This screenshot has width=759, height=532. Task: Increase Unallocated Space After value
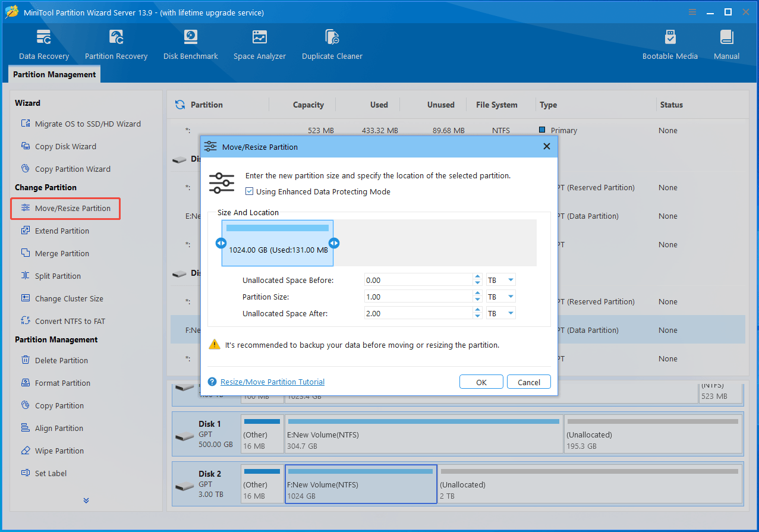tap(477, 310)
